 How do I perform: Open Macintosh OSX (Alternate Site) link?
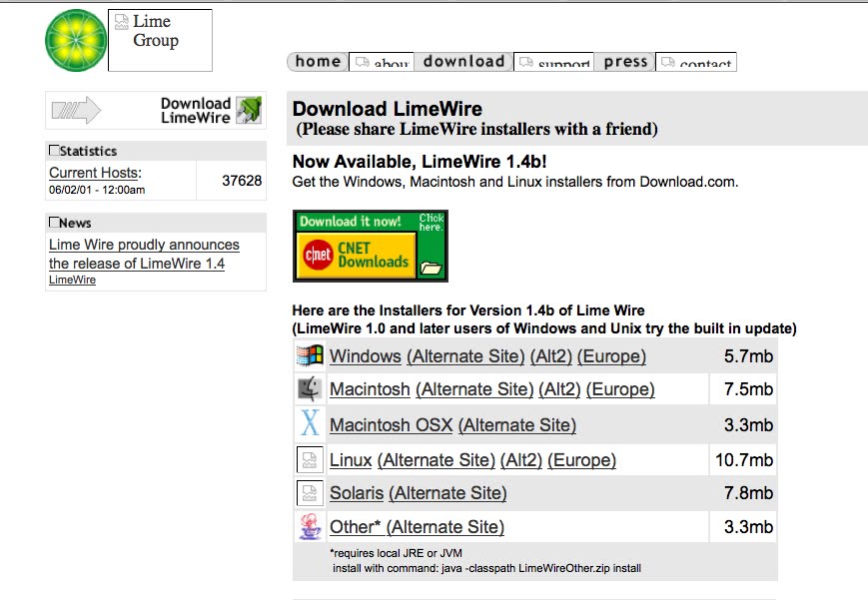tap(517, 425)
